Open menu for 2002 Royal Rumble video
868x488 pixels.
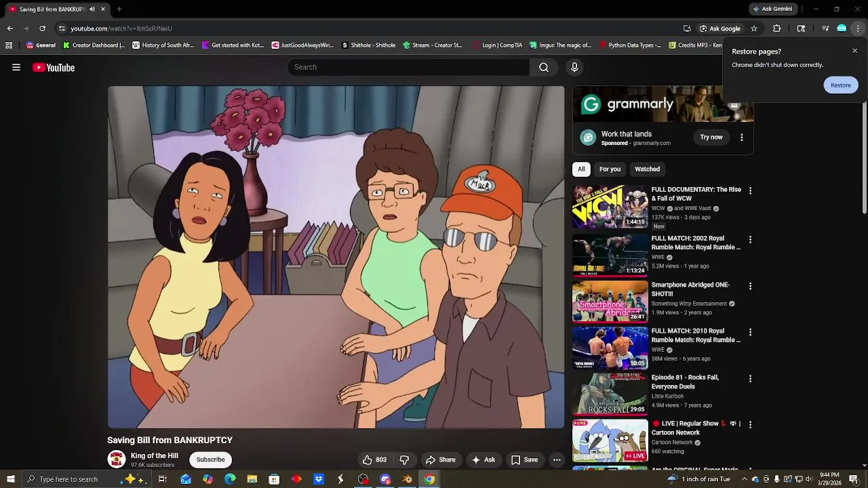click(750, 240)
